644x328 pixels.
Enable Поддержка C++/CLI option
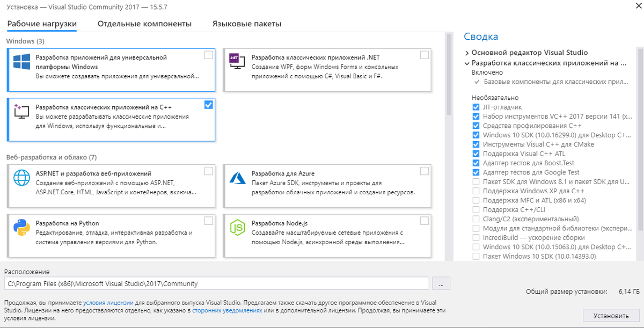coord(476,210)
